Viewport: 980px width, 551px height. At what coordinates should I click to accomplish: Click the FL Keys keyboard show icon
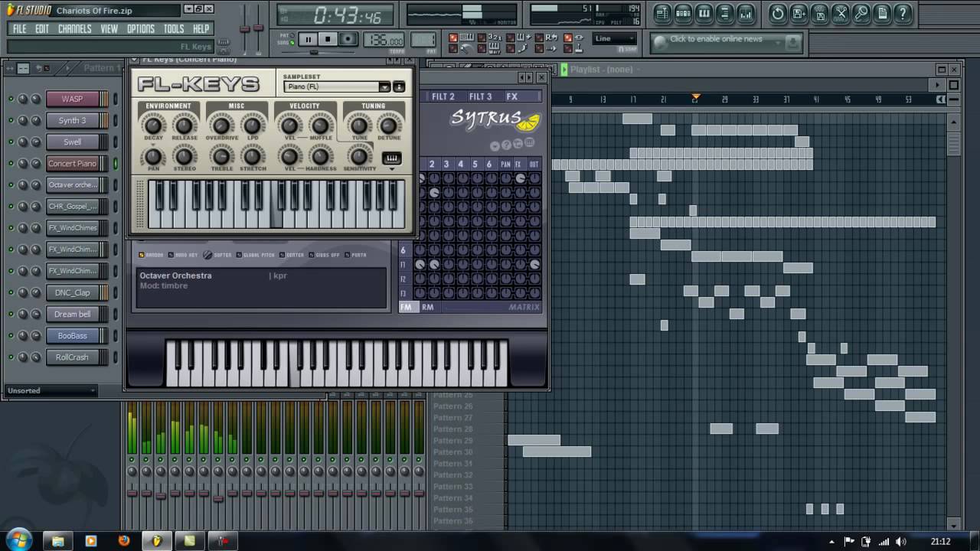point(391,158)
